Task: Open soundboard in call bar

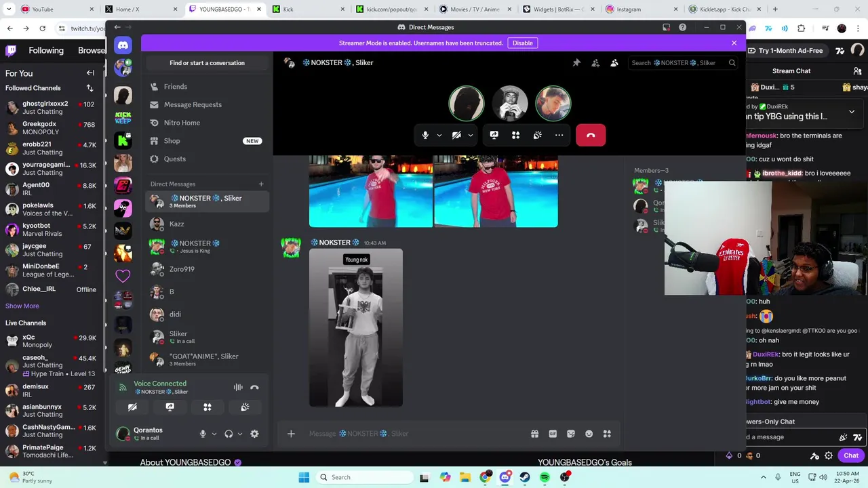Action: click(x=538, y=135)
